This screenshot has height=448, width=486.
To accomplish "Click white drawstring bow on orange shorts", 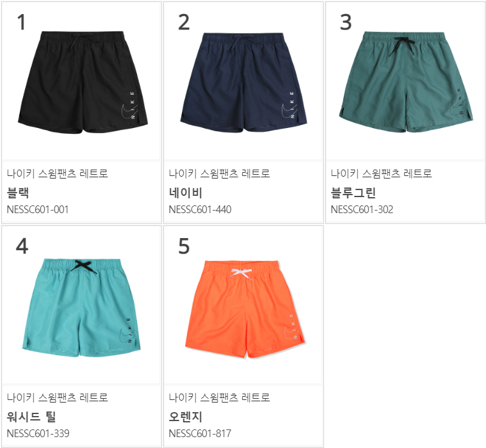I will 241,273.
